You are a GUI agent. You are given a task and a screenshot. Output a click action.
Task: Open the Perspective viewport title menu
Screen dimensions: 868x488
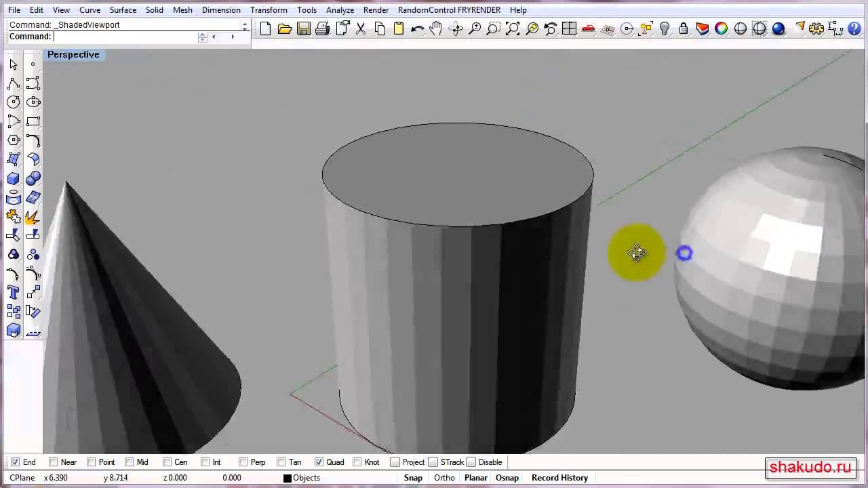click(73, 54)
